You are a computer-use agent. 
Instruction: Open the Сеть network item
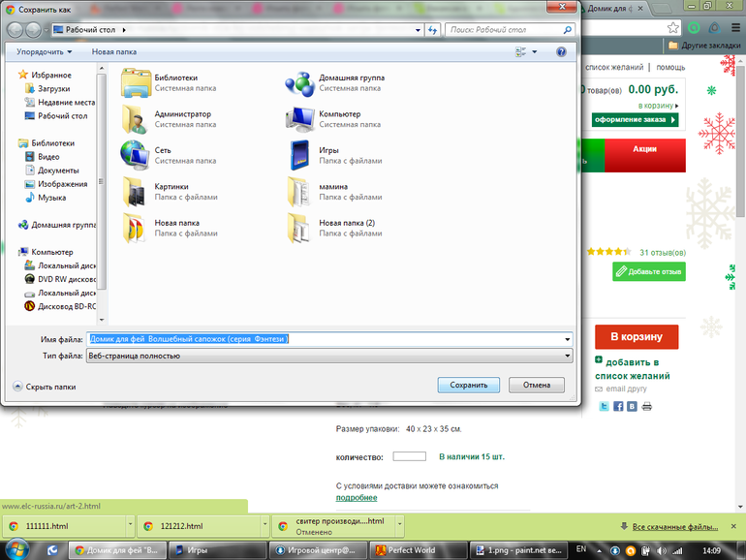coord(169,155)
